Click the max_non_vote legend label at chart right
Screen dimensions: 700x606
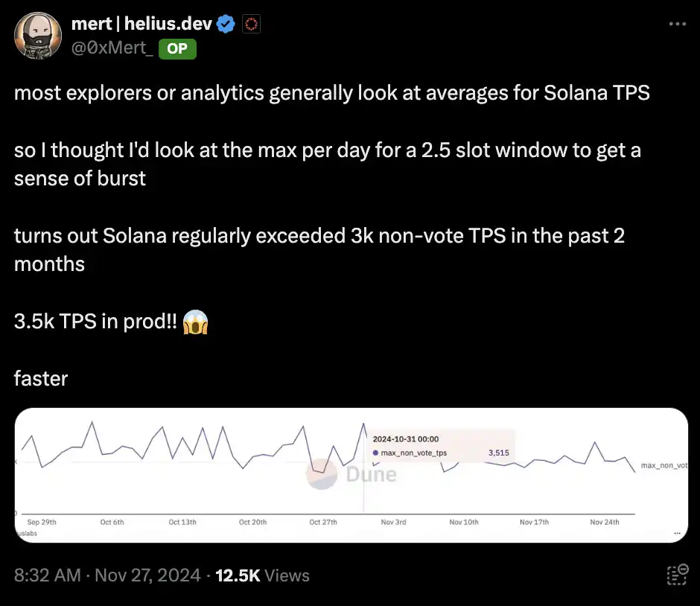(664, 465)
